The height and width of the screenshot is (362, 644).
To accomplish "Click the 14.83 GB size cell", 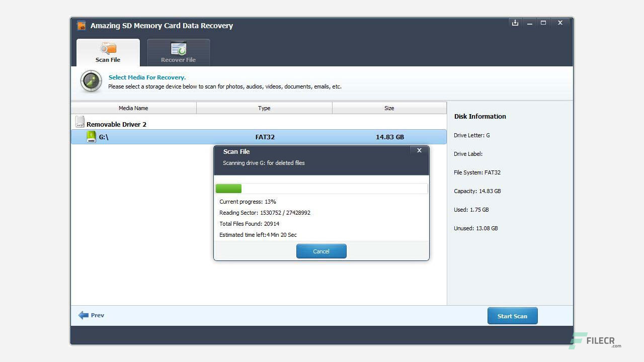I will click(x=390, y=137).
